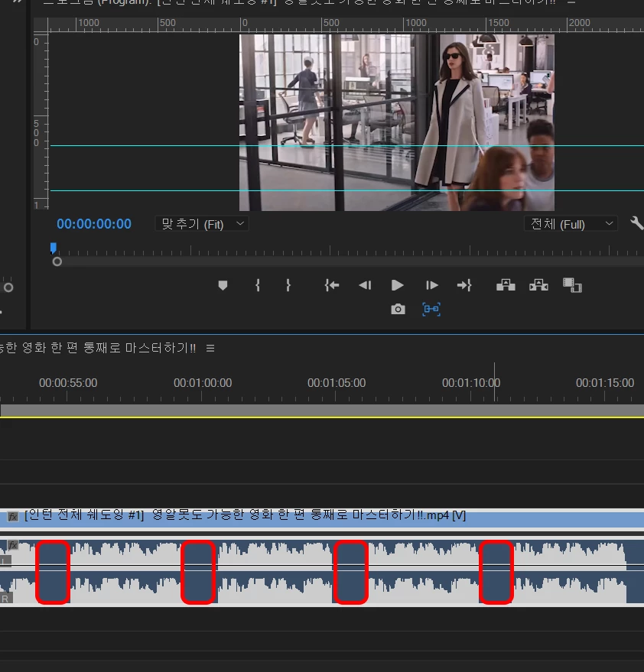Go to Out point
The height and width of the screenshot is (672, 644).
[464, 285]
